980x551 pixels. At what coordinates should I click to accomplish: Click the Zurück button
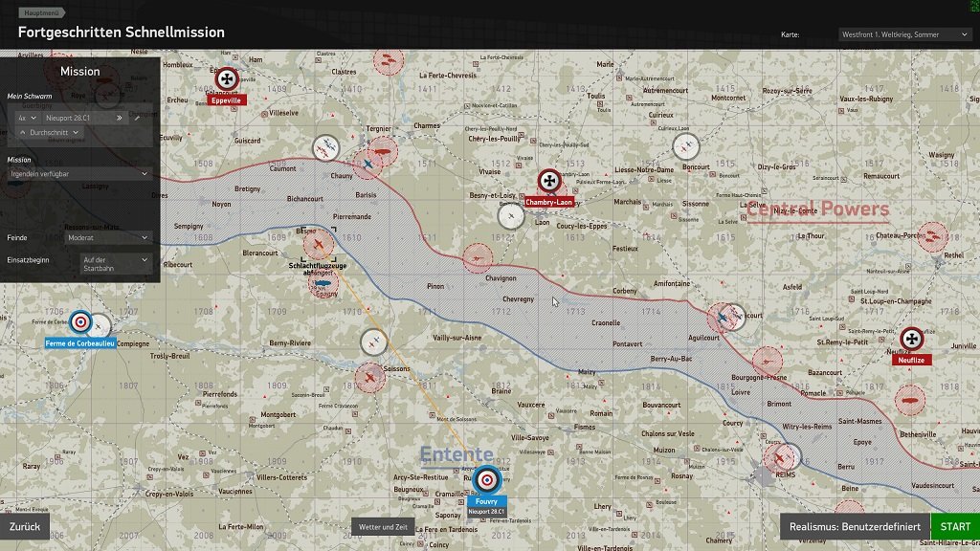(25, 527)
